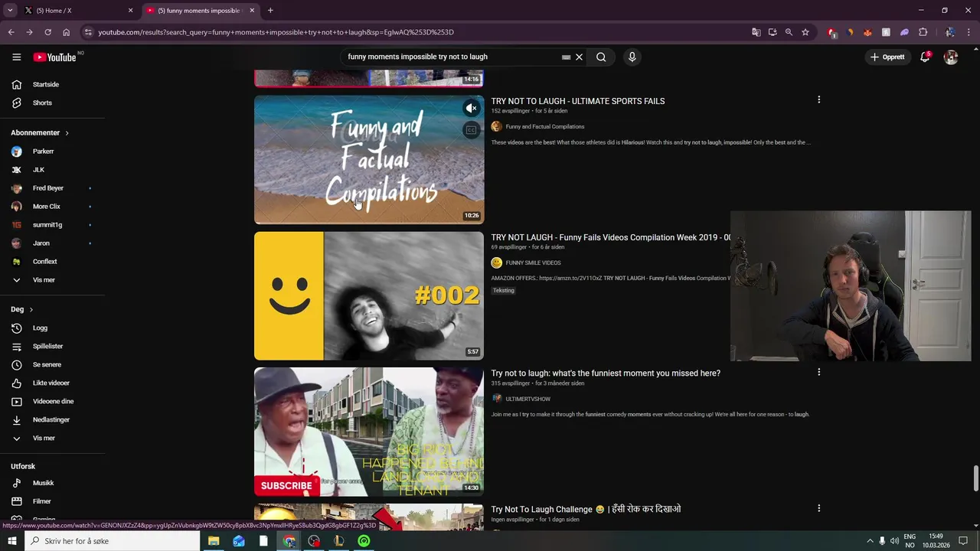Switch to the X Home browser tab

coord(77,11)
